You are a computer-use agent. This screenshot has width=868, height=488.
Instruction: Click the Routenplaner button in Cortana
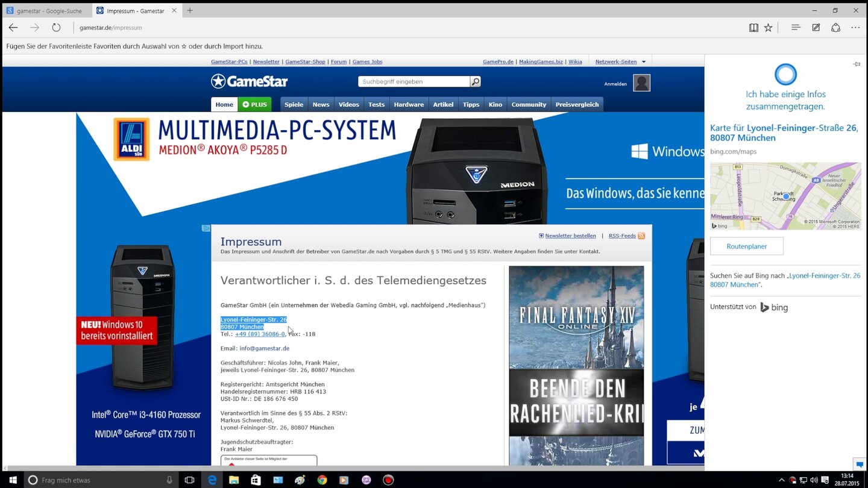[747, 246]
